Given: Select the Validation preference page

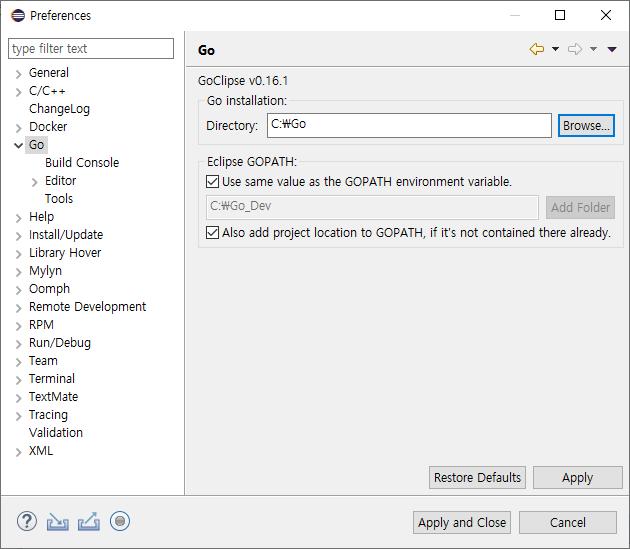Looking at the screenshot, I should point(56,433).
